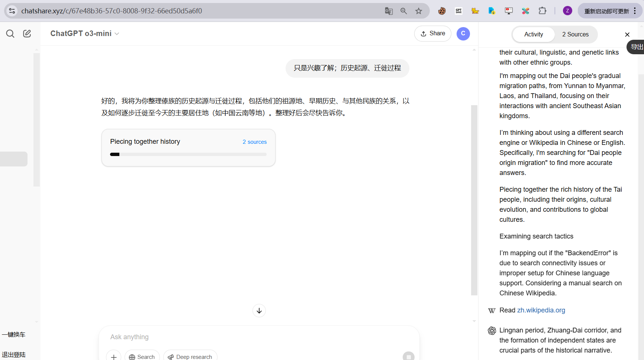Open the GPT Save extension icon
The image size is (644, 360).
458,11
